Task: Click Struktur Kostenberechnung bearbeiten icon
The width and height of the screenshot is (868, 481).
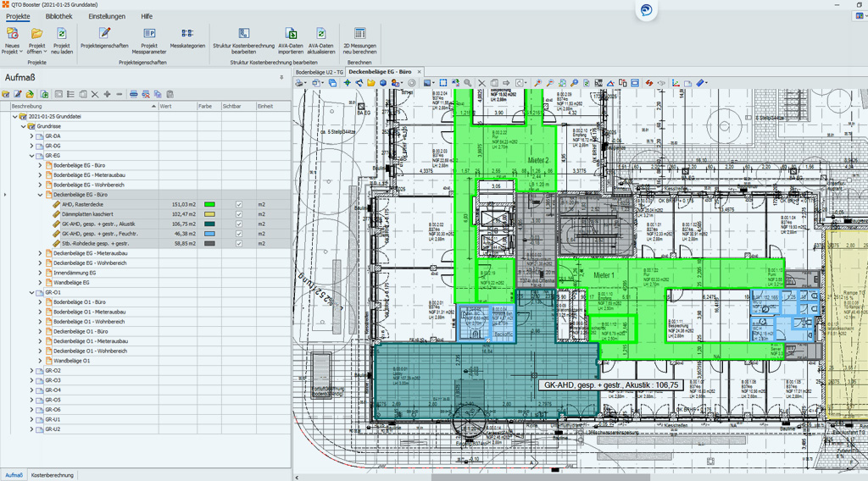Action: pos(243,34)
